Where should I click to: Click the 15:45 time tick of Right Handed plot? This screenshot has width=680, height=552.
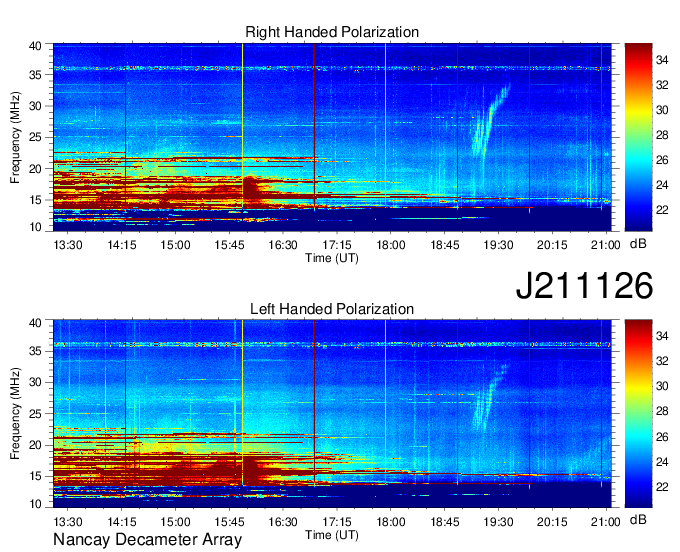(x=229, y=245)
